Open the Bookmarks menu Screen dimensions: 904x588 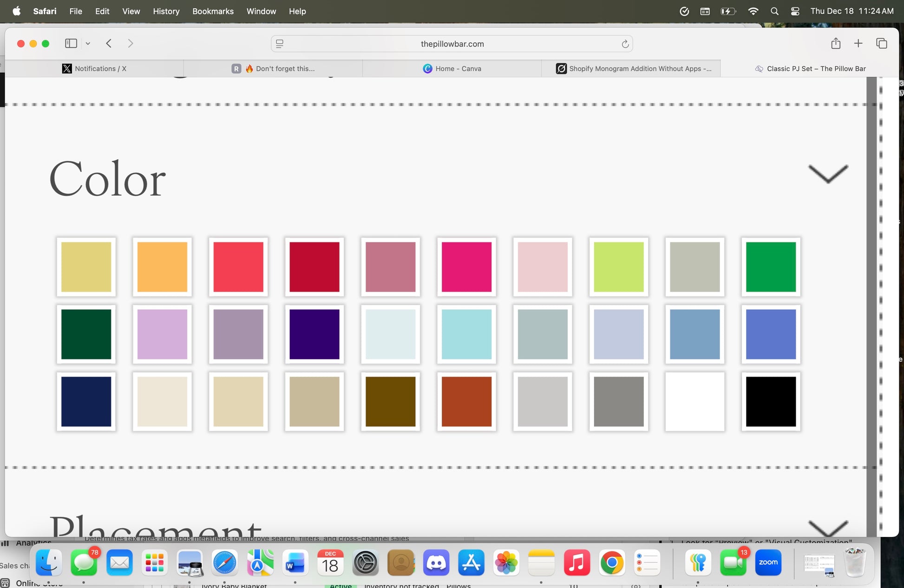point(213,11)
